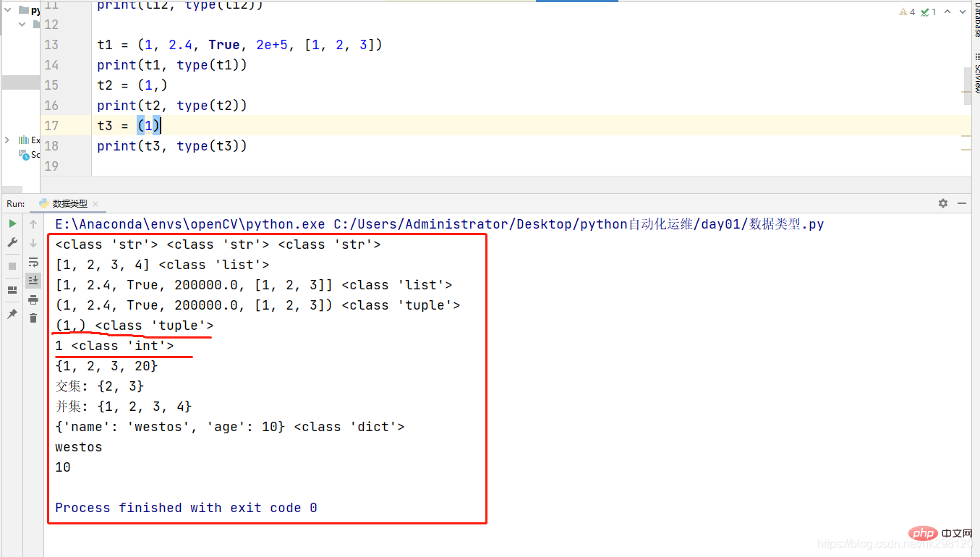Open Run panel gear settings

[x=943, y=204]
